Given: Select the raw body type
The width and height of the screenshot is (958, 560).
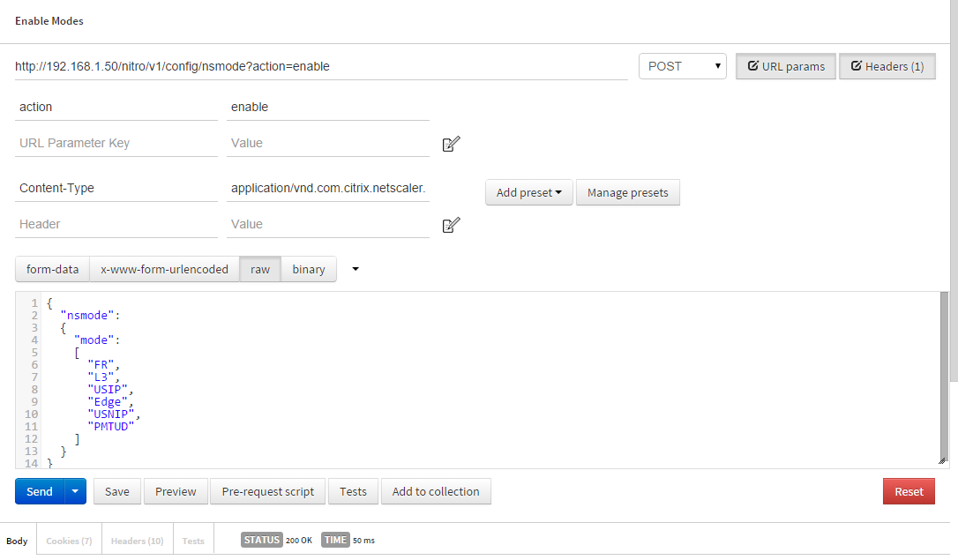Looking at the screenshot, I should (260, 269).
